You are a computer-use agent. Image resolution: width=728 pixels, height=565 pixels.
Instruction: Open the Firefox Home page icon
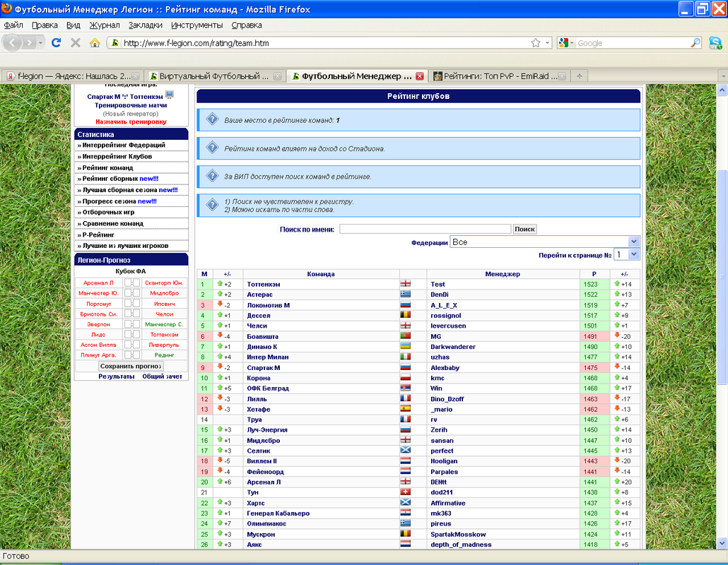pos(95,42)
